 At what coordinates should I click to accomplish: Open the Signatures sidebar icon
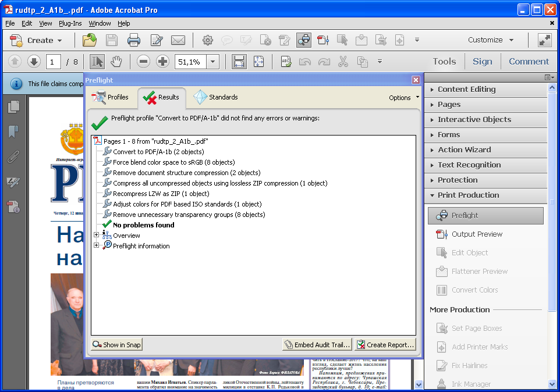click(13, 182)
